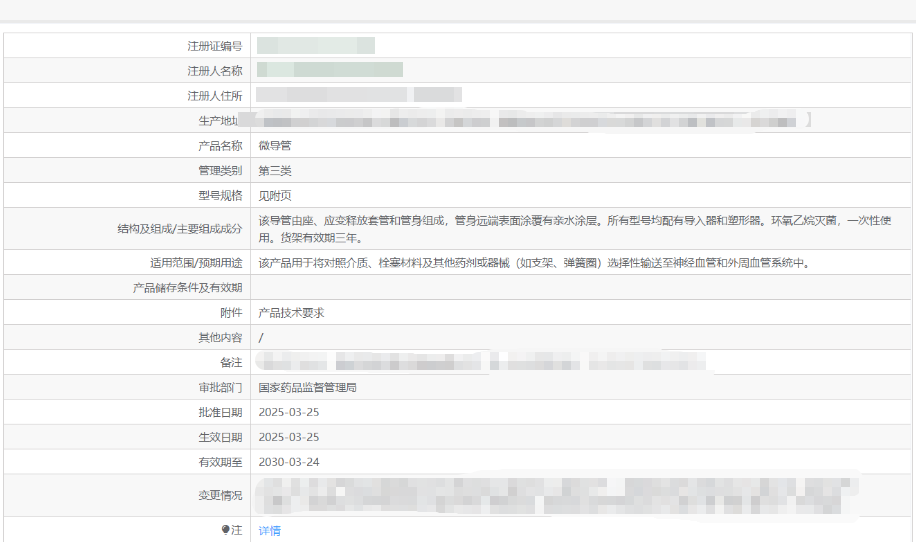
Task: Select the 审批部门 label
Action: (220, 387)
